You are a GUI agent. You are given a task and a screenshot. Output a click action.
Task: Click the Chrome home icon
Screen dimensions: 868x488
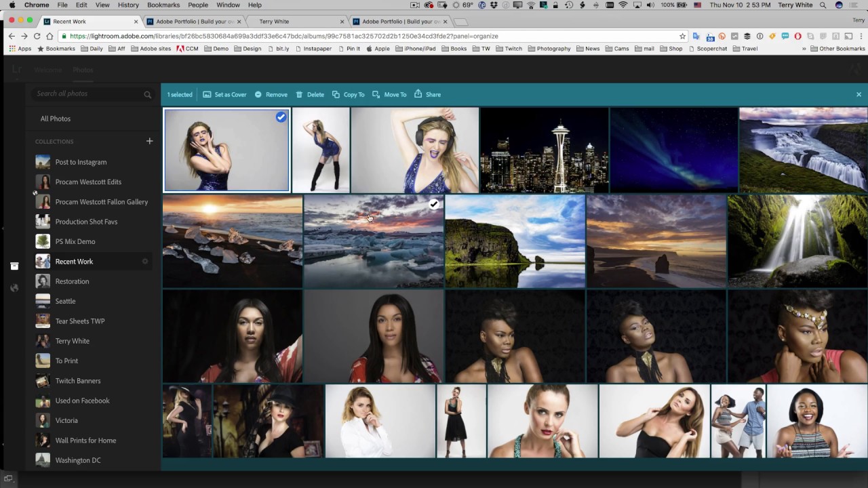click(50, 36)
